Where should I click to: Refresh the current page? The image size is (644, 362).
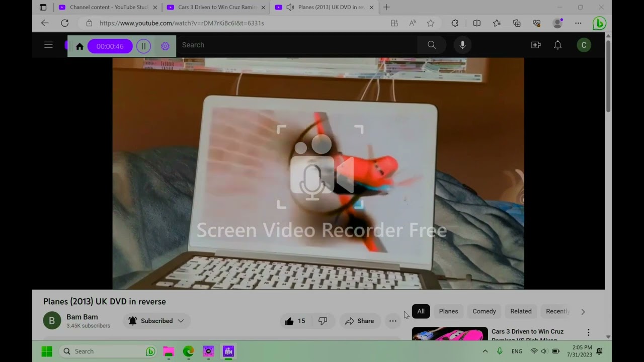click(x=64, y=23)
